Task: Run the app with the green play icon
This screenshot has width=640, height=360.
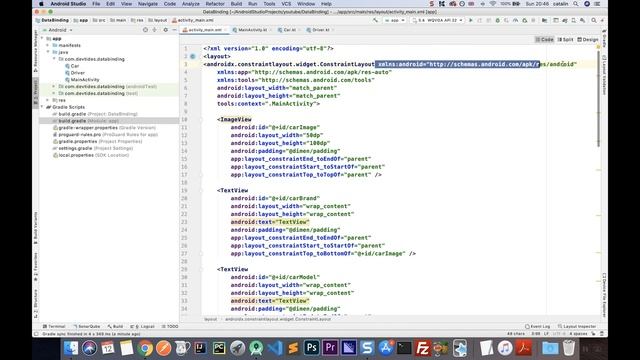Action: (x=471, y=20)
